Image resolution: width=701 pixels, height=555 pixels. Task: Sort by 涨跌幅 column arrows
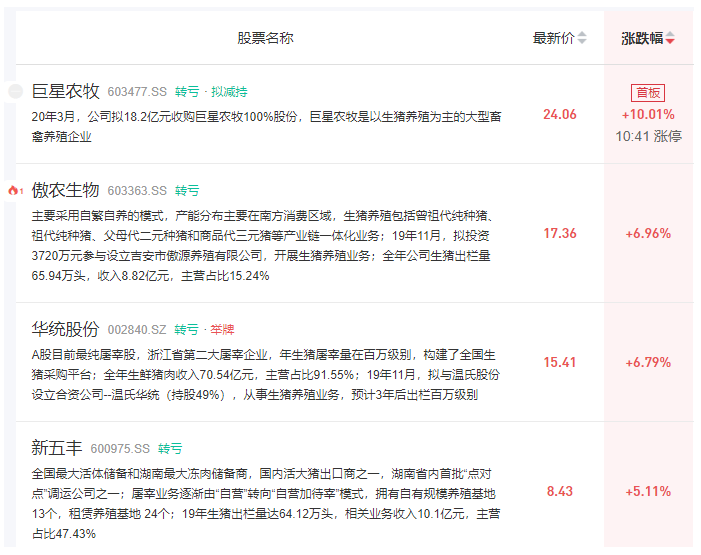(x=670, y=38)
